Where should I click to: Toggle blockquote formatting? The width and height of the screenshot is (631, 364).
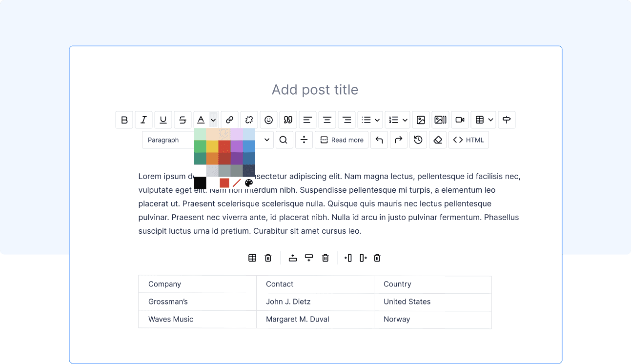[x=288, y=120]
